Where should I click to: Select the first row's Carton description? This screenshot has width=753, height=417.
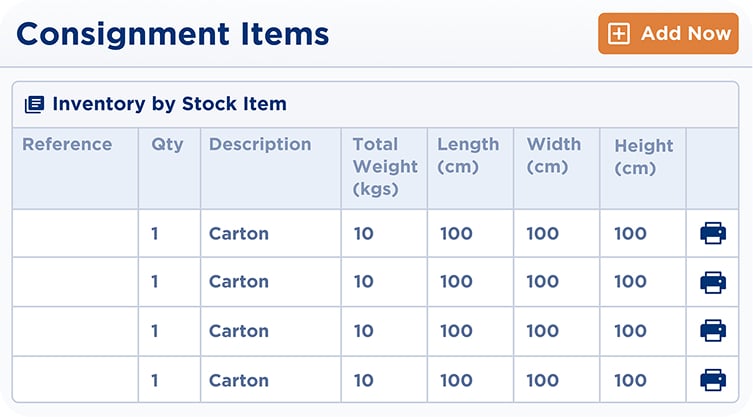(x=239, y=234)
